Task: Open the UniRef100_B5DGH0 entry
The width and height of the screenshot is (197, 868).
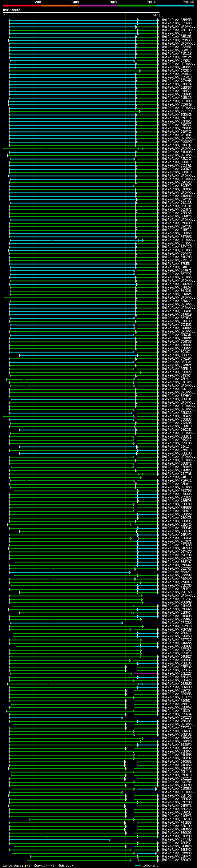Action: [x=176, y=94]
